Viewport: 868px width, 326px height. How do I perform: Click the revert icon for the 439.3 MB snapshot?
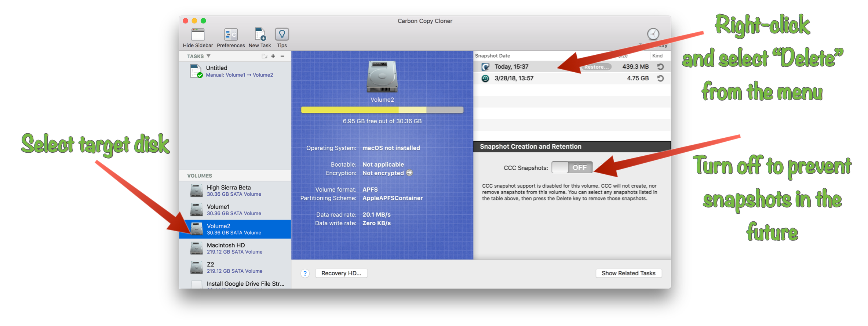coord(660,67)
